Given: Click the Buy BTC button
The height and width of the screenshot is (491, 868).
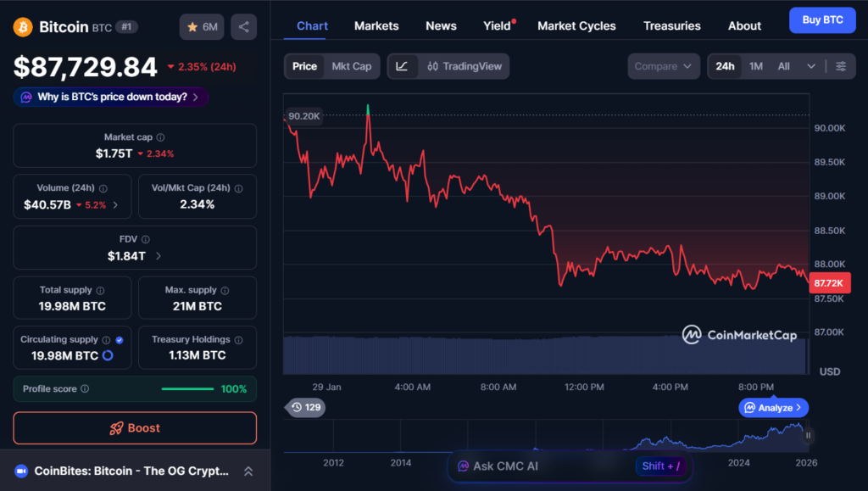Looking at the screenshot, I should (821, 20).
